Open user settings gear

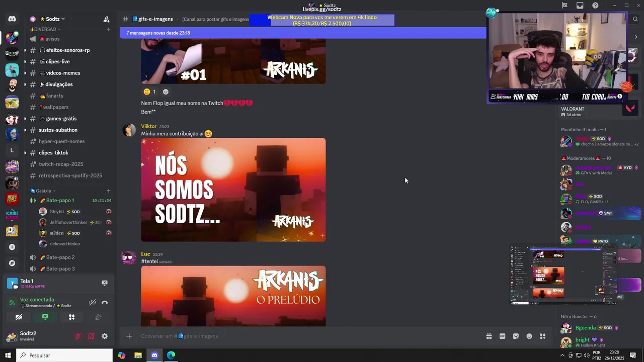[105, 336]
